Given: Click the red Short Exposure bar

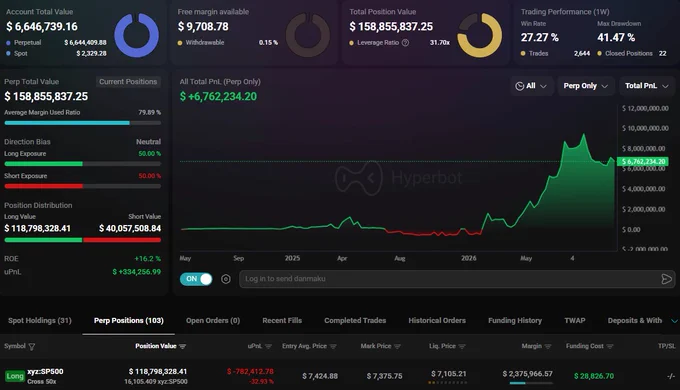Looking at the screenshot, I should pyautogui.click(x=82, y=186).
